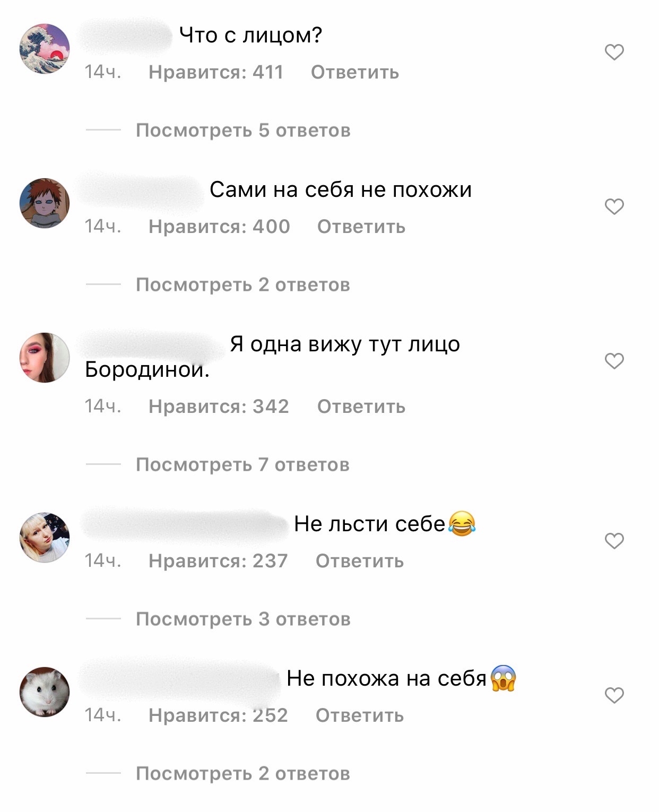Viewport: 659px width, 812px height.
Task: Like the 'Не льсти себе' comment
Action: pos(614,541)
